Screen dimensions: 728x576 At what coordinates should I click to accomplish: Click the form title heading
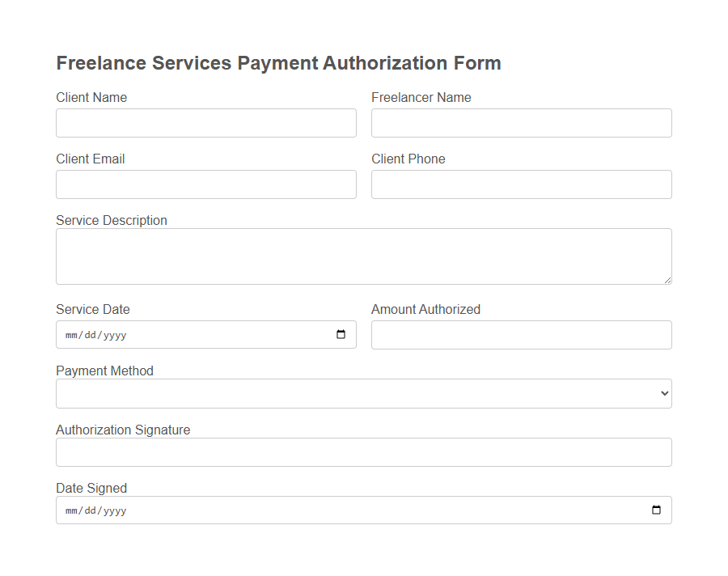click(278, 62)
